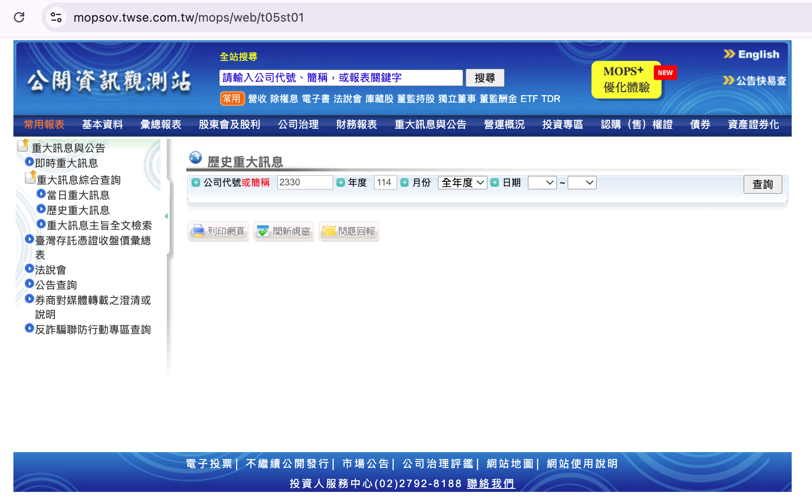Screen dimensions: 812x504
Task: Click the TDR quick link
Action: [551, 99]
